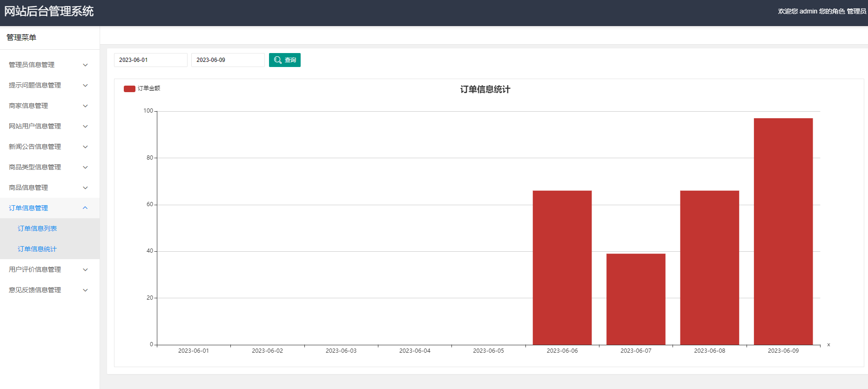Screen dimensions: 868x389
Task: Expand the 商品类型信息管理 menu
Action: pyautogui.click(x=50, y=167)
